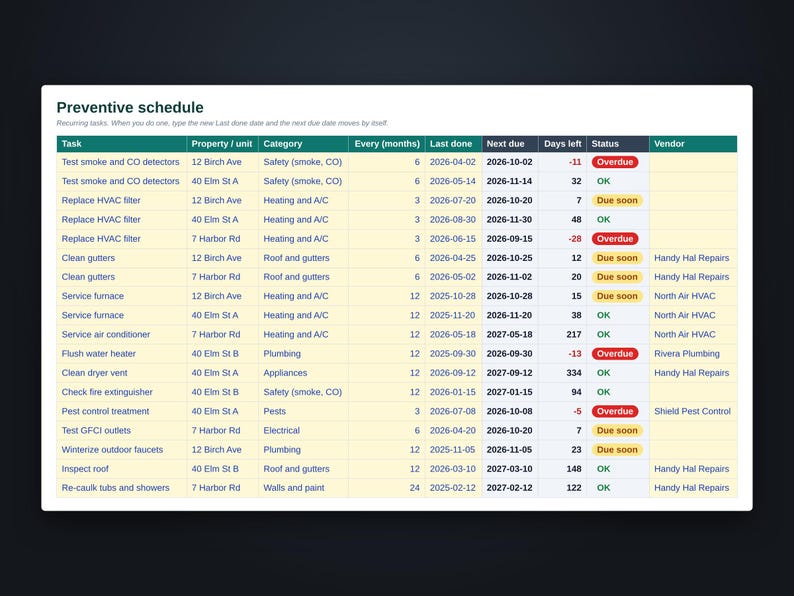Select the Last done cell 2026-04-02

coord(453,162)
